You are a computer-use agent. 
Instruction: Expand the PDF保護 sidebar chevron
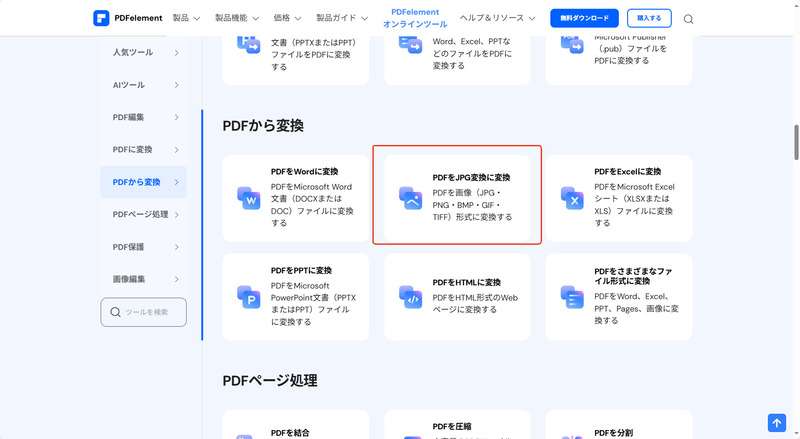pos(177,247)
